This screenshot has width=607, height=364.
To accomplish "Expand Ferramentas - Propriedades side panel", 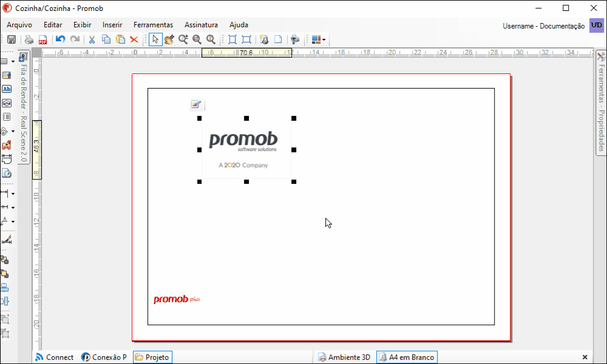I will (x=601, y=103).
